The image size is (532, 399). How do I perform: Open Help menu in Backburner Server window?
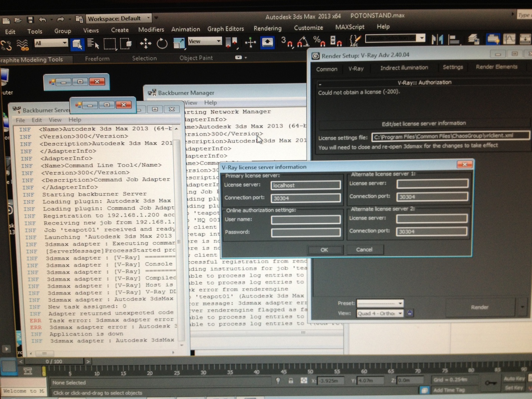pyautogui.click(x=75, y=120)
